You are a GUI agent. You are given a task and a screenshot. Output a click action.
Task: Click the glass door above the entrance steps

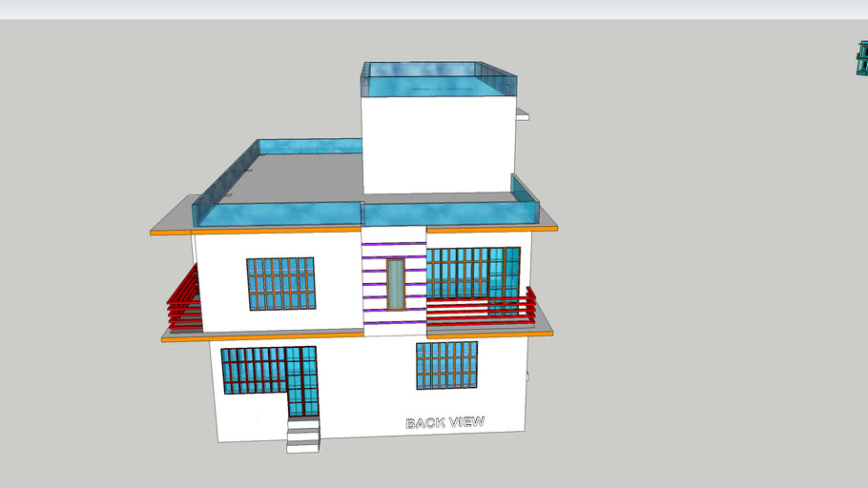(302, 381)
